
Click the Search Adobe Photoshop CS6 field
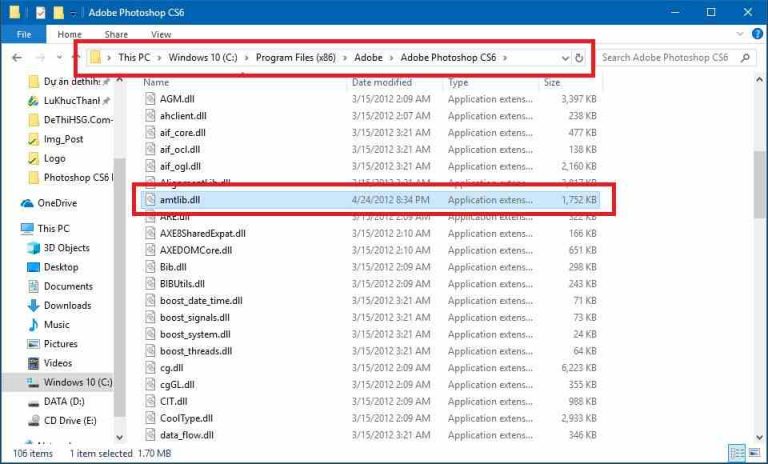coord(668,58)
